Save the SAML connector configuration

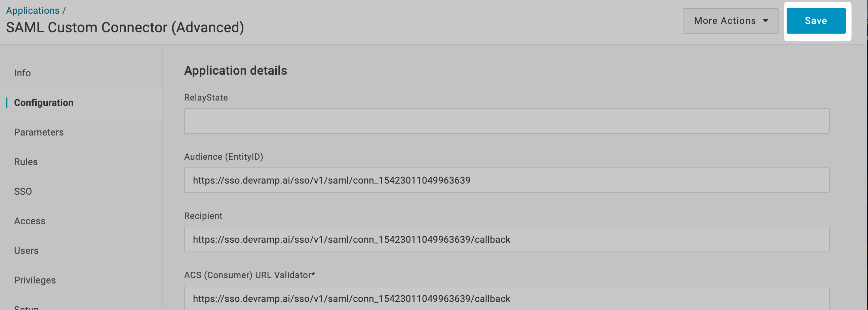click(816, 21)
